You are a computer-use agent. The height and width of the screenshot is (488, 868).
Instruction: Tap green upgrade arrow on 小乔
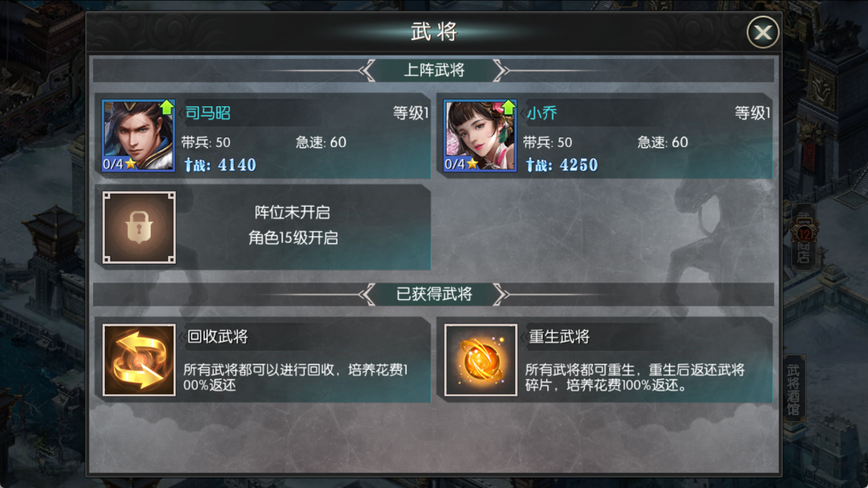[508, 107]
